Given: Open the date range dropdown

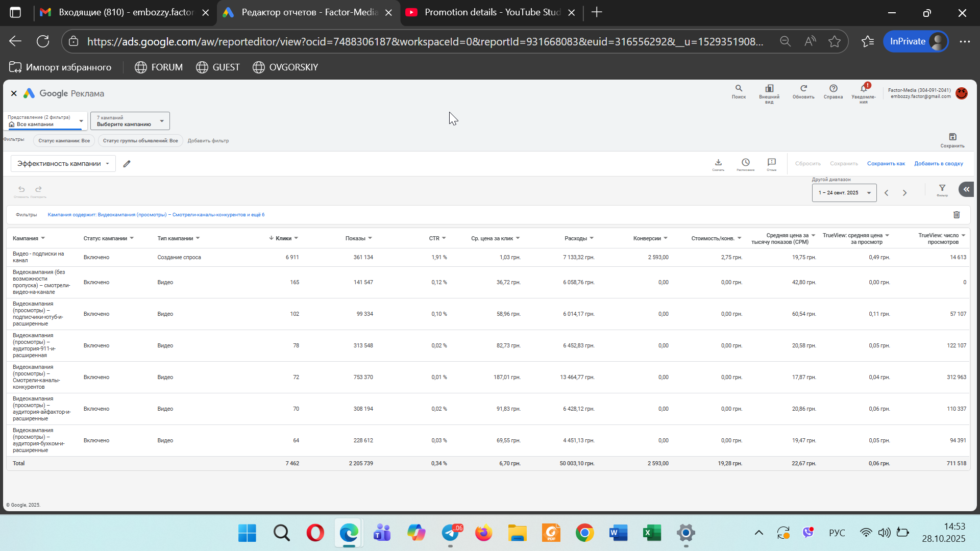Looking at the screenshot, I should coord(844,193).
